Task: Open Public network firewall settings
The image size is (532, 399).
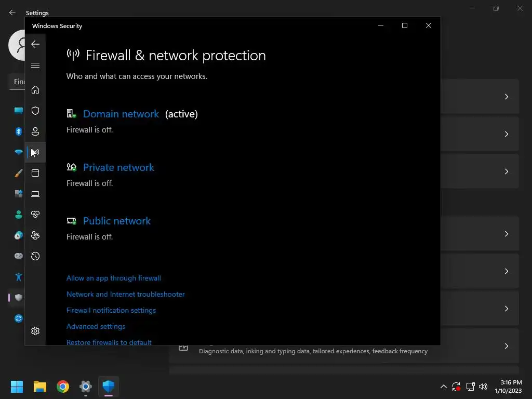Action: [x=117, y=221]
